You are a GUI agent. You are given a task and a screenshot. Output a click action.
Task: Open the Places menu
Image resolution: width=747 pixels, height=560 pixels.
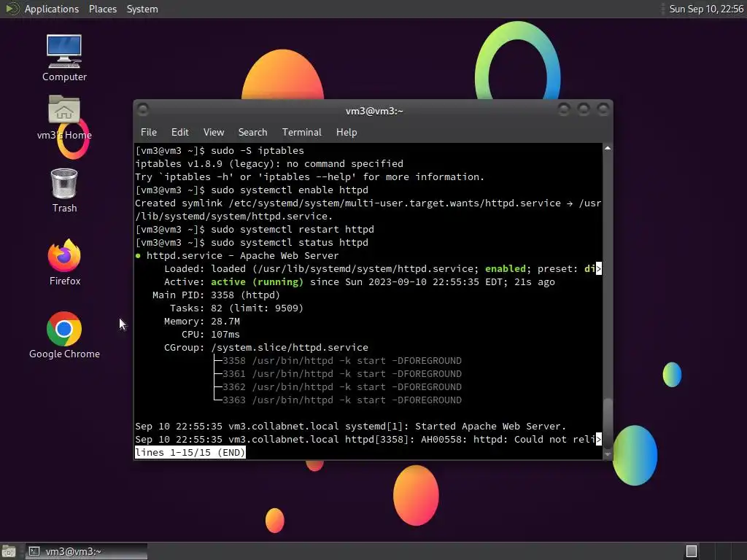tap(102, 9)
